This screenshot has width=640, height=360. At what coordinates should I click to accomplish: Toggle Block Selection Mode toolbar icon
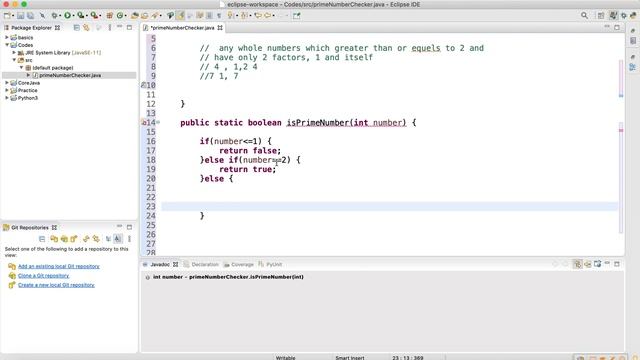[209, 16]
